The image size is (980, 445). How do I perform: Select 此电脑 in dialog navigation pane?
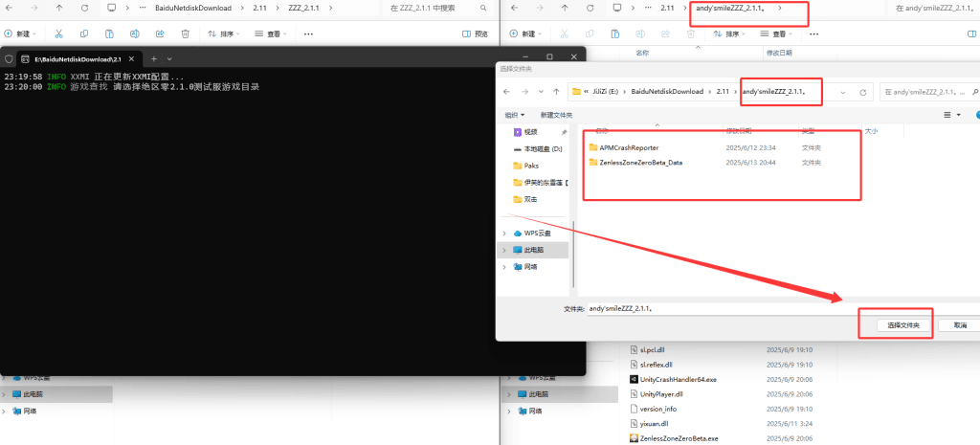click(533, 250)
